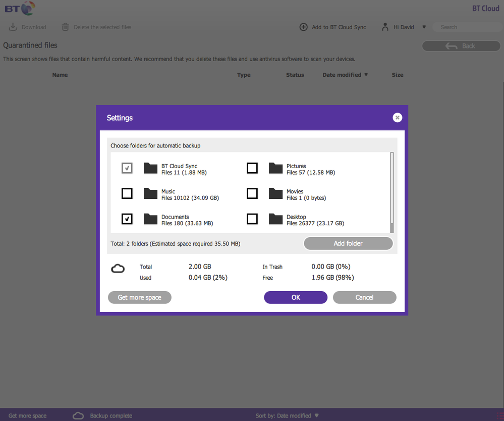Click the plus icon for BT Cloud Sync
This screenshot has height=421, width=504.
coord(303,27)
